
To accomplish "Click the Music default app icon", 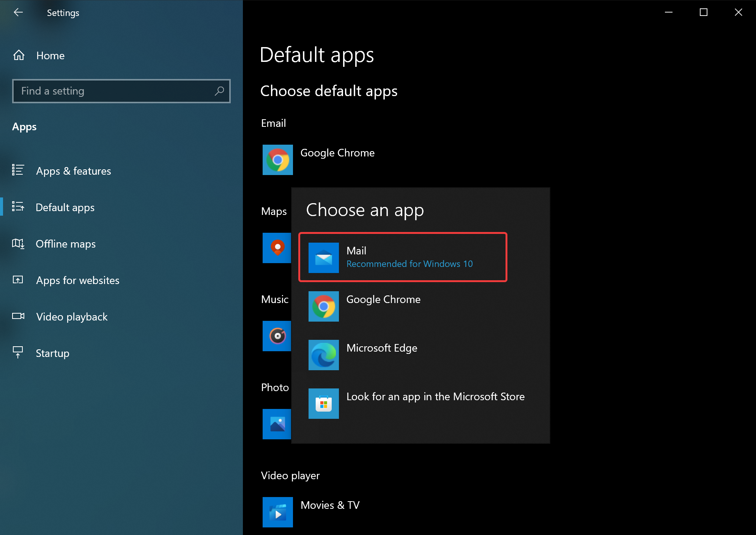I will [x=277, y=336].
